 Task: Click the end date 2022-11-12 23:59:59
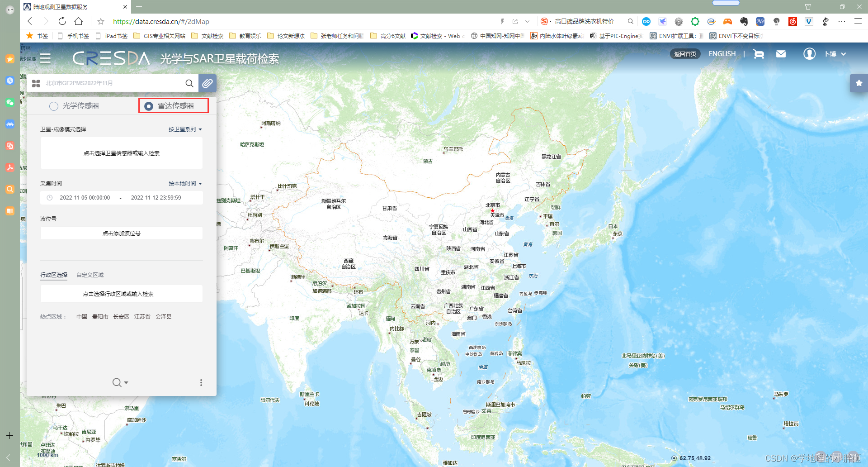pos(156,198)
